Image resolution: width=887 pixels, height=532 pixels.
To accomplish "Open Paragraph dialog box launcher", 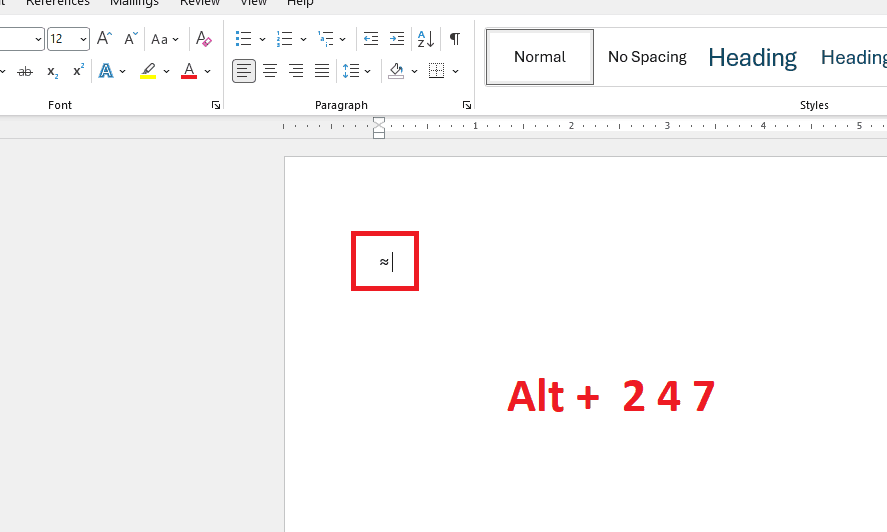I will tap(467, 105).
